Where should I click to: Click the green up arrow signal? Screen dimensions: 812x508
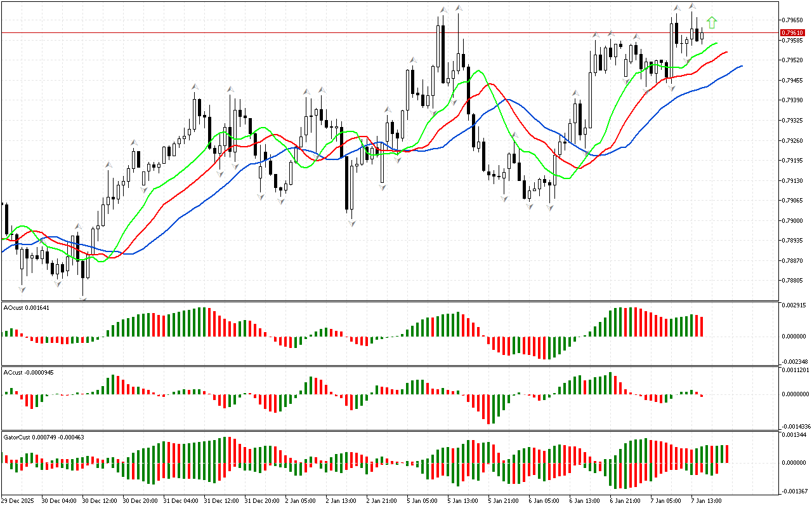(712, 23)
